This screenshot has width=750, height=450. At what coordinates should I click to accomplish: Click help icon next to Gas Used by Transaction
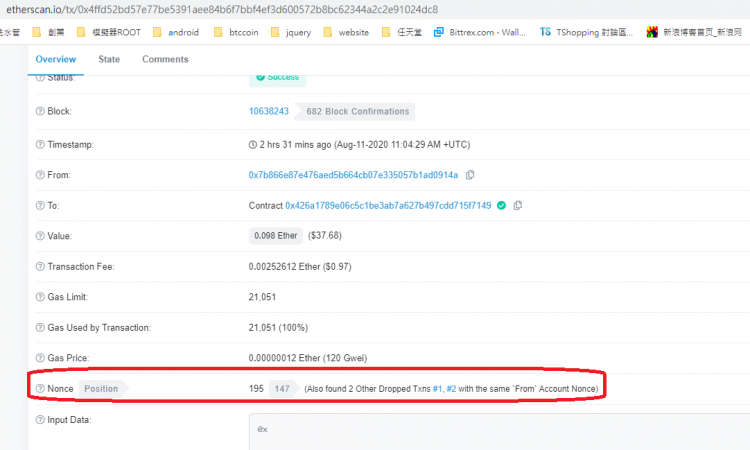(40, 328)
